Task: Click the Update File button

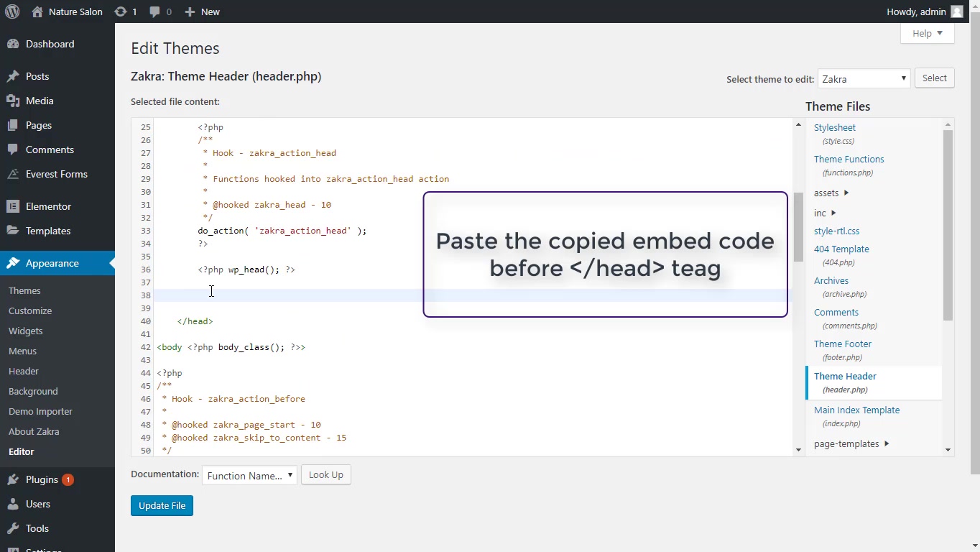Action: pos(162,505)
